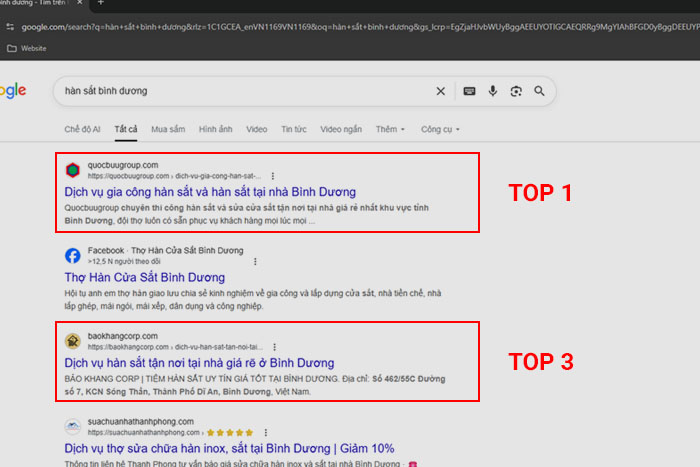The image size is (700, 467).
Task: Open 'Thợ Hàn Cửa Sắt Bình Dương' link
Action: 145,277
